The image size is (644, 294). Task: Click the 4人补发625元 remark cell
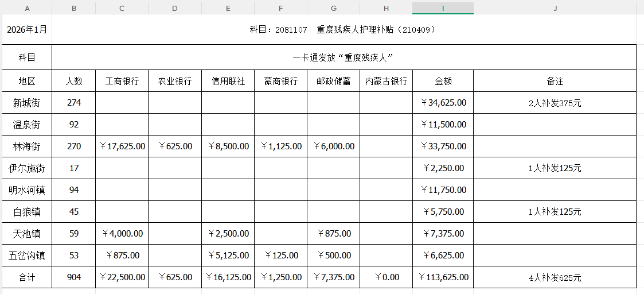[555, 278]
